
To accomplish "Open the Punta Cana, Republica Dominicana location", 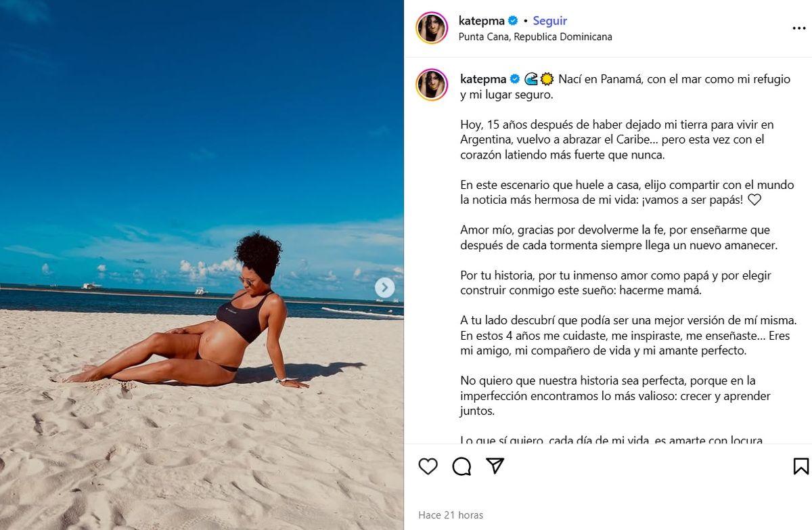I will tap(535, 37).
